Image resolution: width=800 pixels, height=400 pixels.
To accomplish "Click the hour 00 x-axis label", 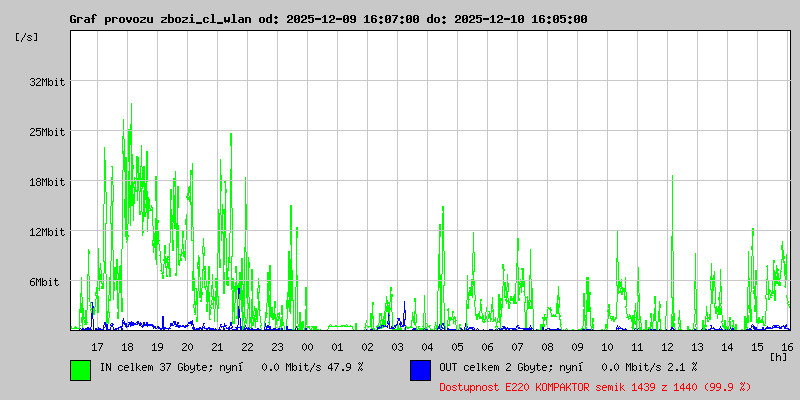I will coord(307,347).
